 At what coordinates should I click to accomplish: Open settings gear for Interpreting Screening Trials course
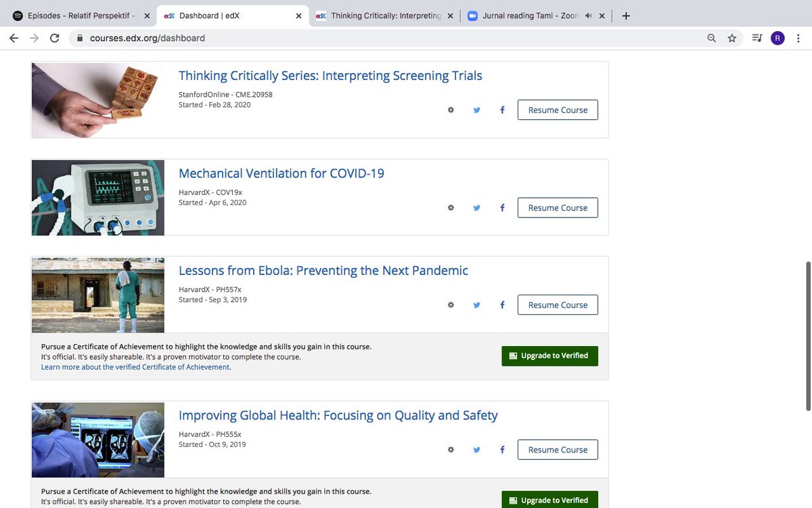point(451,110)
